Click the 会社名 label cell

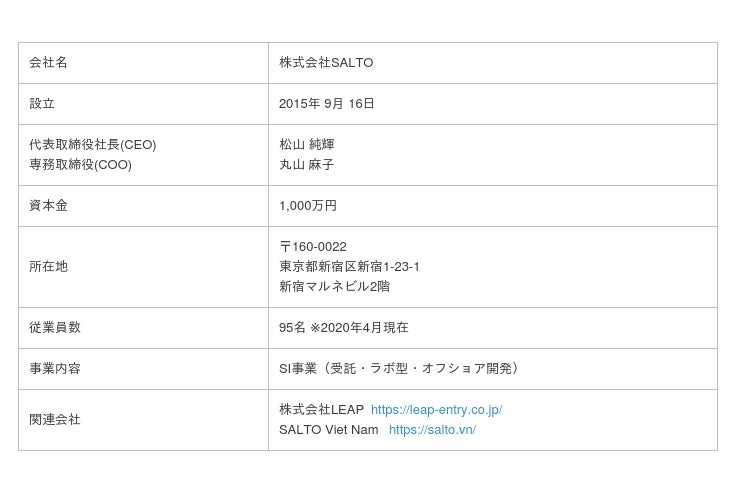tap(48, 63)
